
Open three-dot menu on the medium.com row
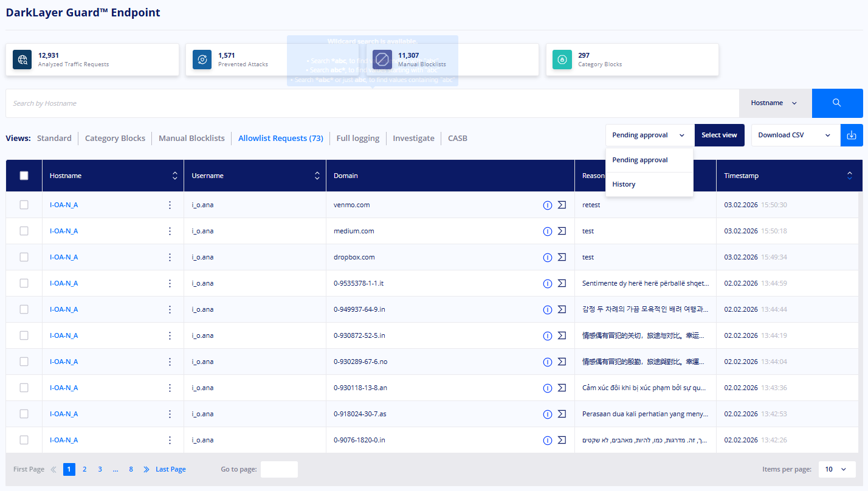(x=170, y=231)
